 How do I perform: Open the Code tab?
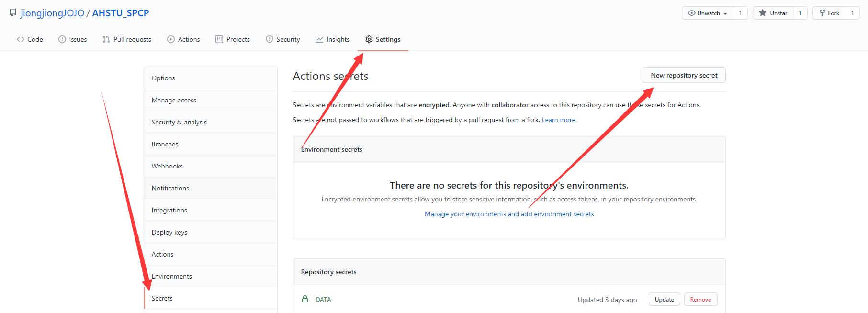(x=30, y=39)
